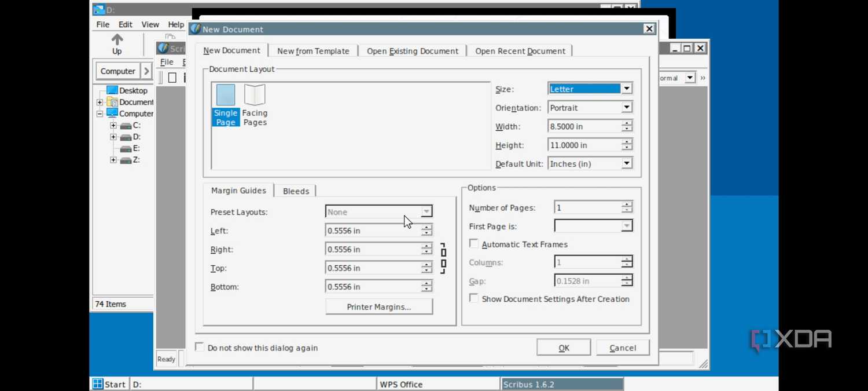The image size is (868, 391).
Task: Expand the Documents tree node
Action: pyautogui.click(x=100, y=102)
